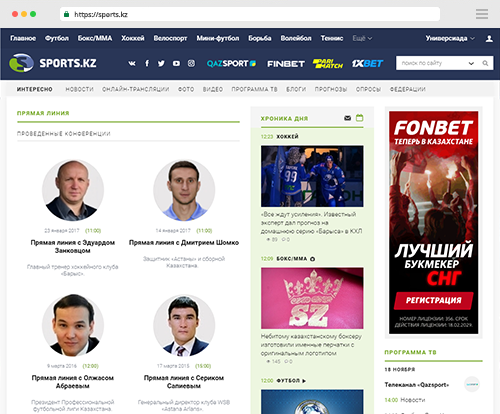Open the hockey news photo thumbnail
This screenshot has height=414, width=500.
[312, 176]
